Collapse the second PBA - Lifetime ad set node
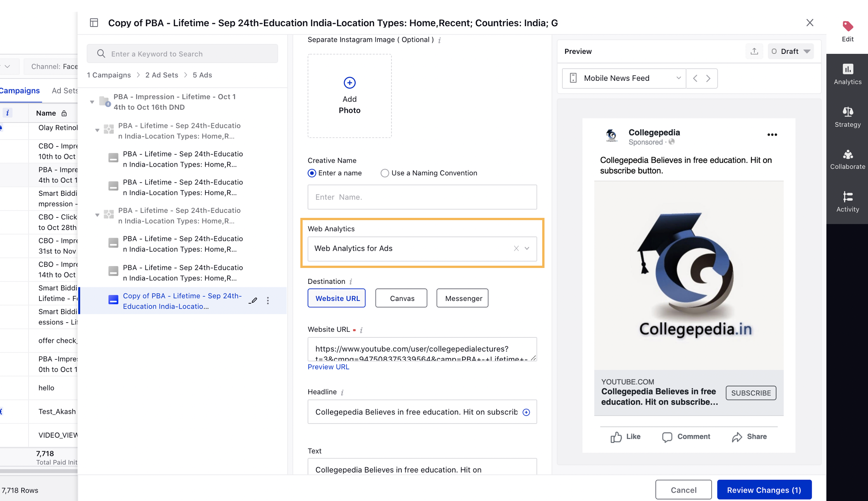 [x=97, y=215]
